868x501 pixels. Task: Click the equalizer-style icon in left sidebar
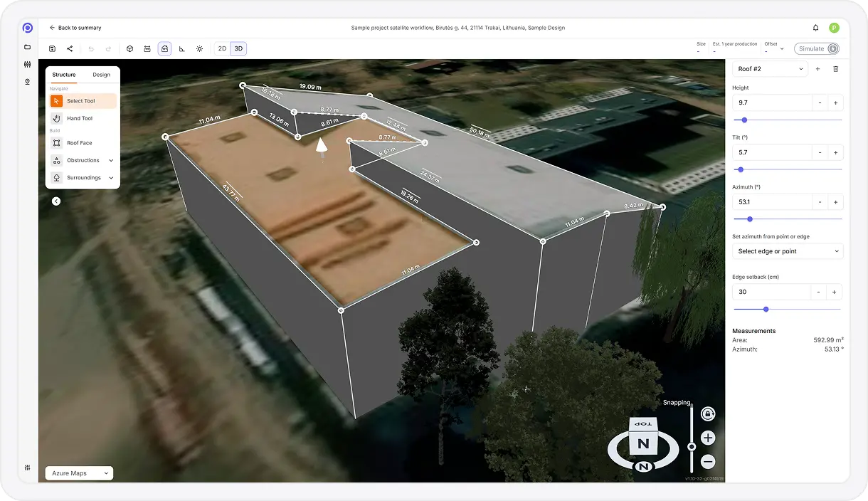click(28, 64)
